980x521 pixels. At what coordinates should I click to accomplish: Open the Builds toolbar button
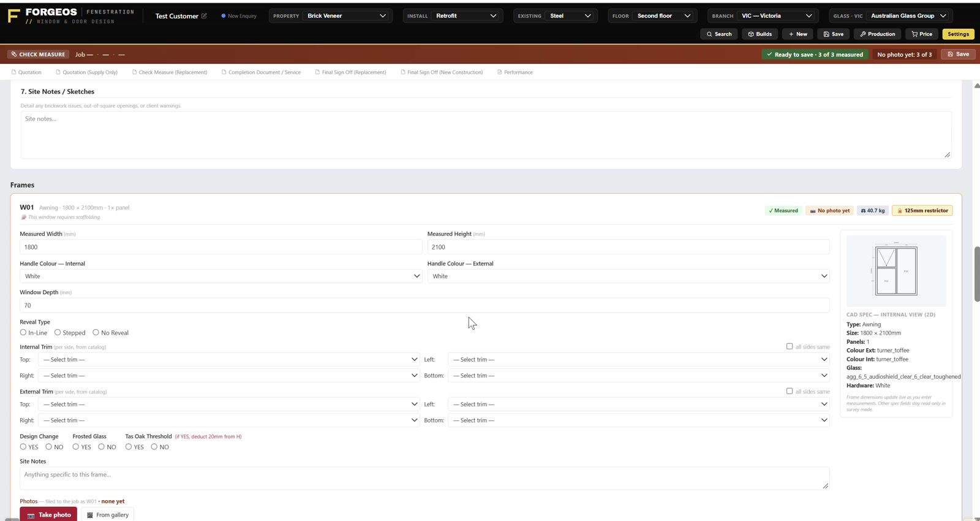tap(759, 34)
